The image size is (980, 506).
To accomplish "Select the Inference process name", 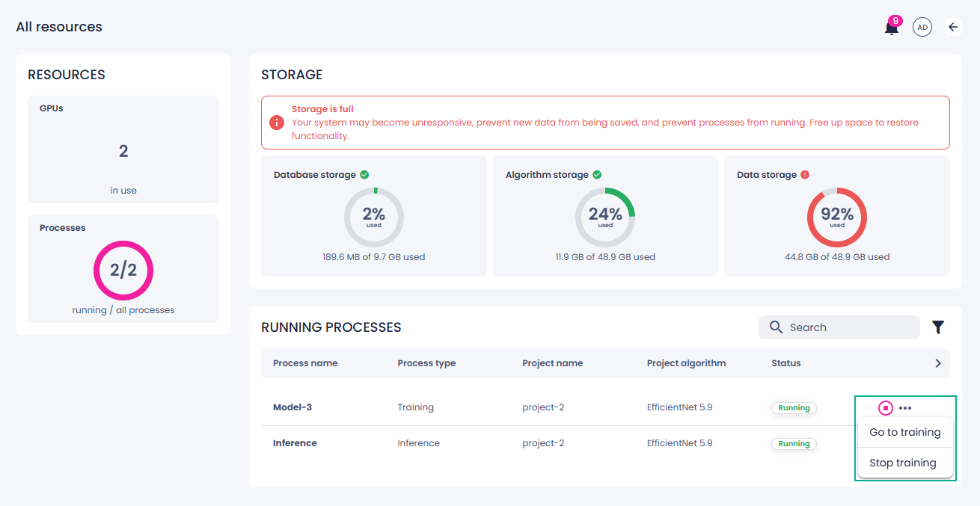I will (295, 443).
